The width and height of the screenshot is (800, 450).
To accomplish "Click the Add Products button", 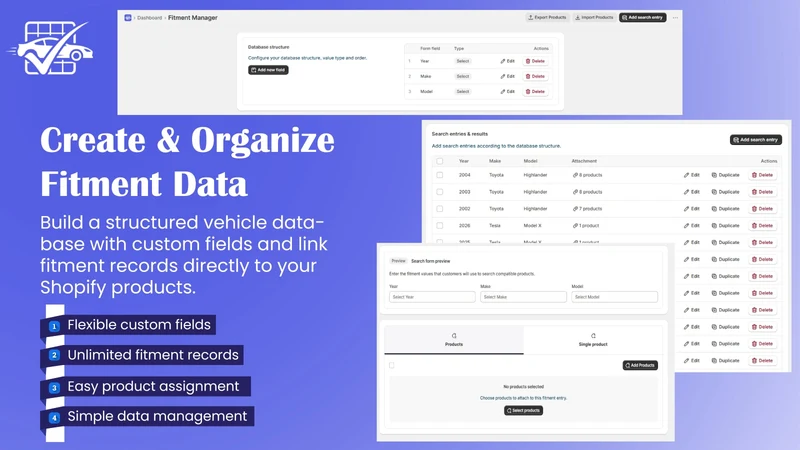I will coord(640,365).
